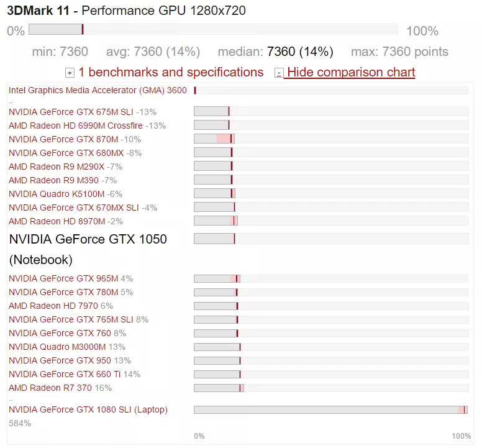
Task: Click the GTX 1080 SLI (Laptop) performance bar
Action: pyautogui.click(x=330, y=409)
